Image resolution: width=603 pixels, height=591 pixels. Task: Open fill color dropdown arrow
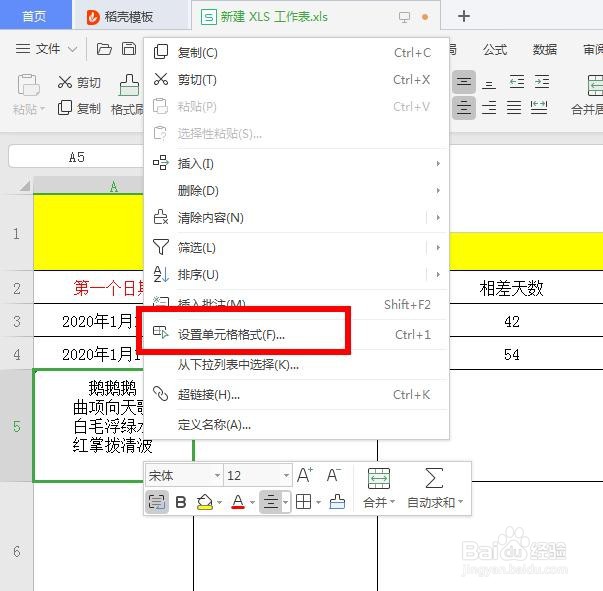point(220,502)
